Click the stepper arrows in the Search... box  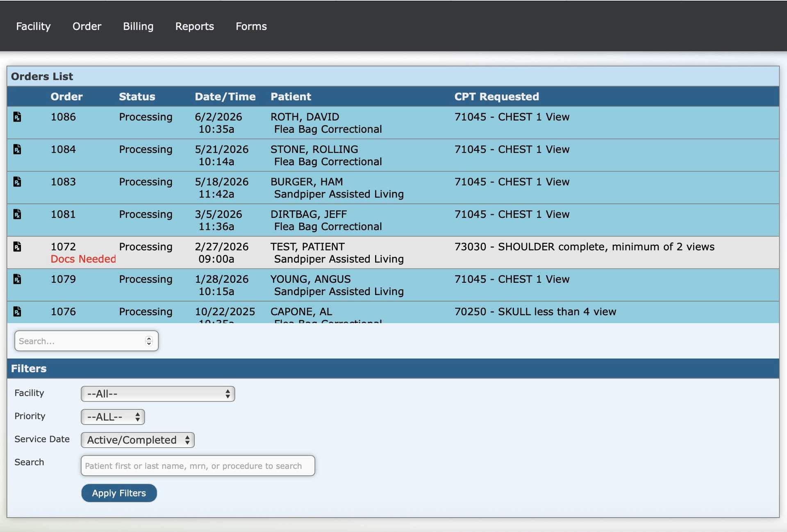(x=149, y=341)
